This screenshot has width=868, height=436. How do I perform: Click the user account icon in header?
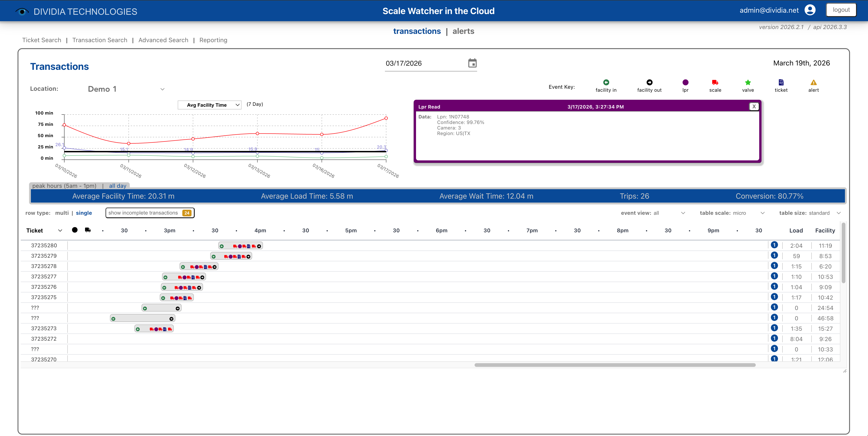coord(810,10)
